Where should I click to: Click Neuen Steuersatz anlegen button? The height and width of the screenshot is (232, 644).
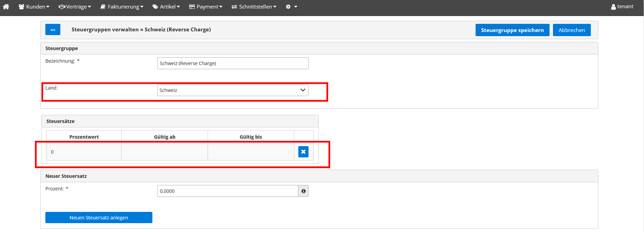[x=99, y=218]
